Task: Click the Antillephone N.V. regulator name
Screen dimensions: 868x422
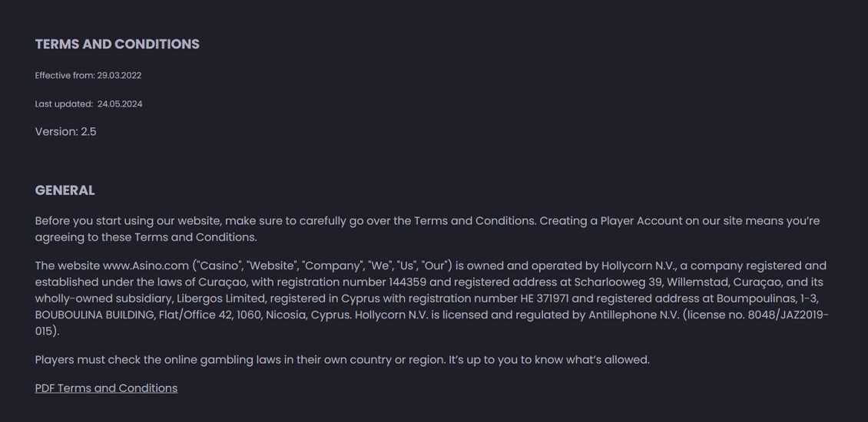Action: pos(634,315)
